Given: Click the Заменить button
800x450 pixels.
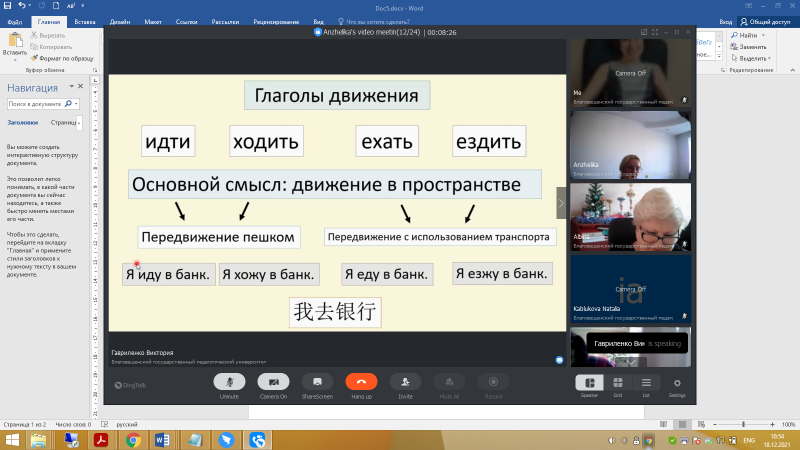Looking at the screenshot, I should coord(750,47).
